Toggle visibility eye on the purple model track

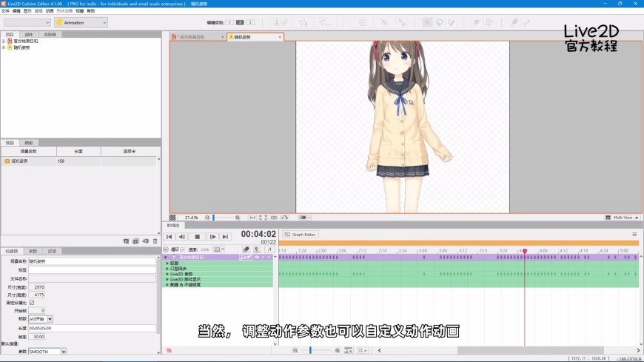point(257,257)
